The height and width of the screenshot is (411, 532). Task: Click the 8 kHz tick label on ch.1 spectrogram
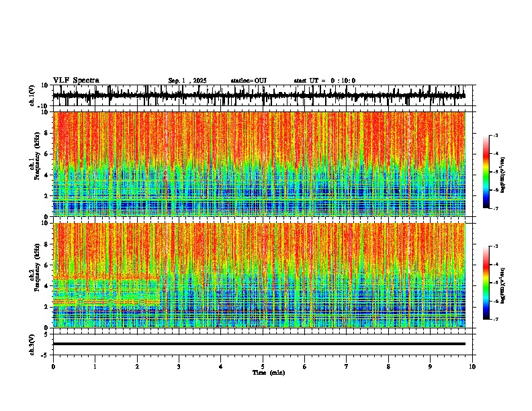coord(46,133)
